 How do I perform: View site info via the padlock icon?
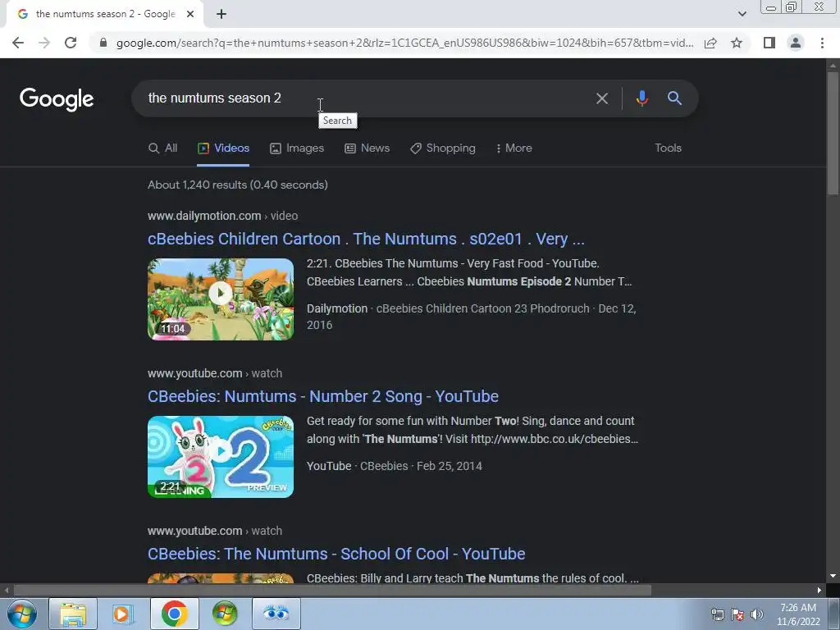pos(103,43)
